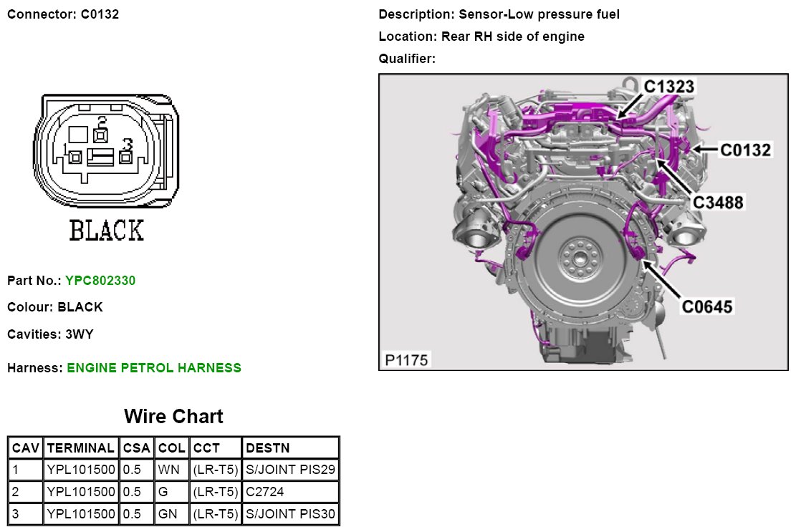Select the C0132 callout on engine image
Screen dimensions: 796x532
745,150
